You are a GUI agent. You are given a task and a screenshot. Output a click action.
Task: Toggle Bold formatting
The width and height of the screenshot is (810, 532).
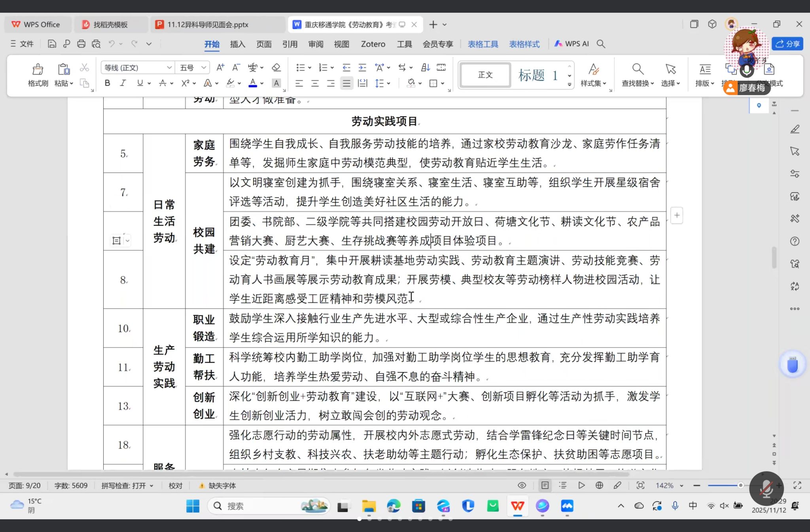coord(107,83)
